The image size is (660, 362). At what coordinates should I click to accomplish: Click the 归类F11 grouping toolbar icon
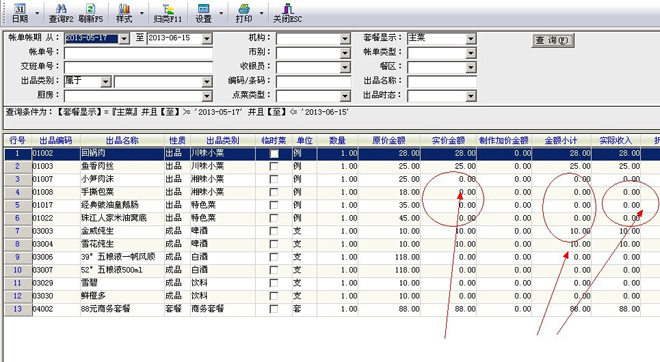pyautogui.click(x=168, y=13)
